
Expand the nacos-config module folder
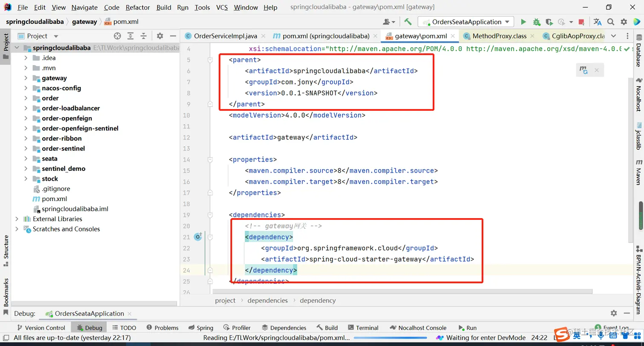pos(26,88)
